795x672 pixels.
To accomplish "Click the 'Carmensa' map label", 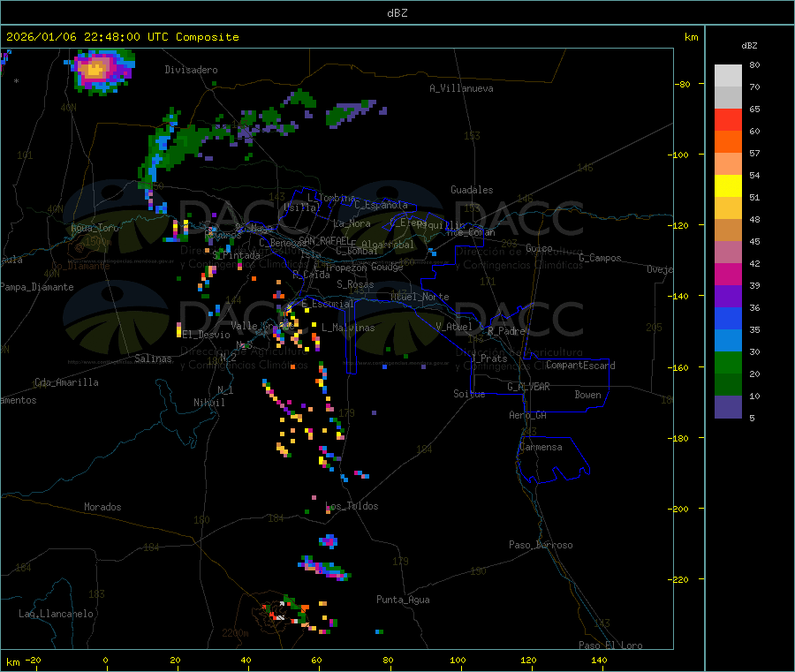I will coord(541,447).
